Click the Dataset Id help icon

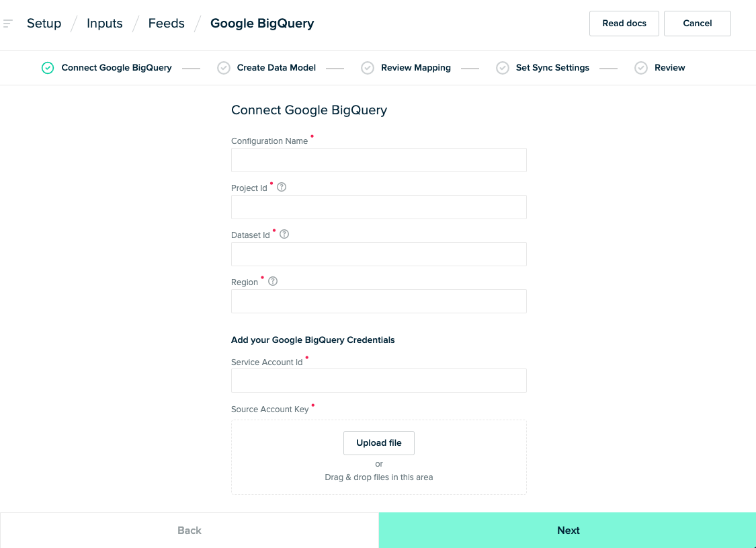[284, 235]
